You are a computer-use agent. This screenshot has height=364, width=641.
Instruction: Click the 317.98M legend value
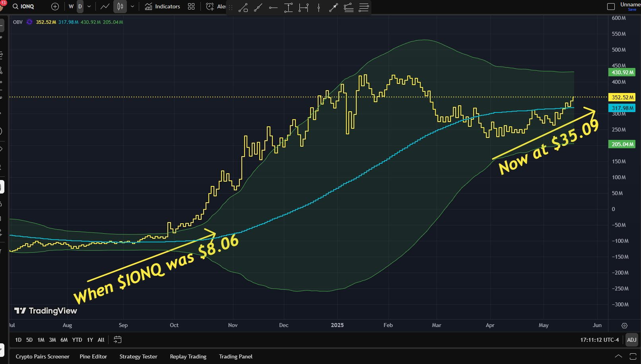click(x=68, y=22)
